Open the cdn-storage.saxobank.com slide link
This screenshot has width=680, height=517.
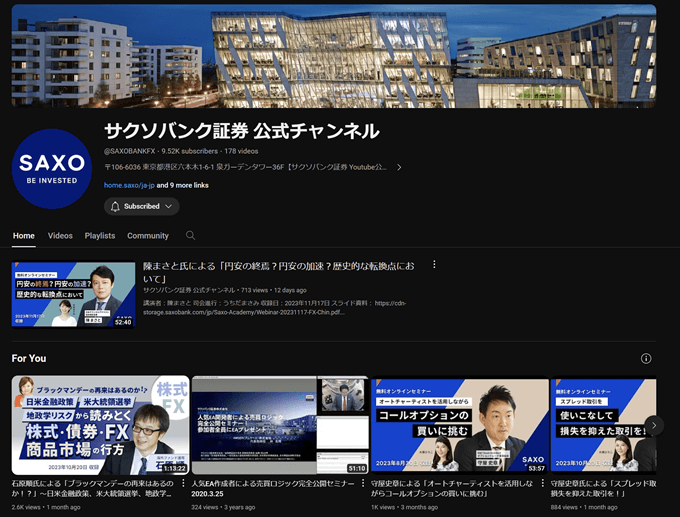click(275, 308)
